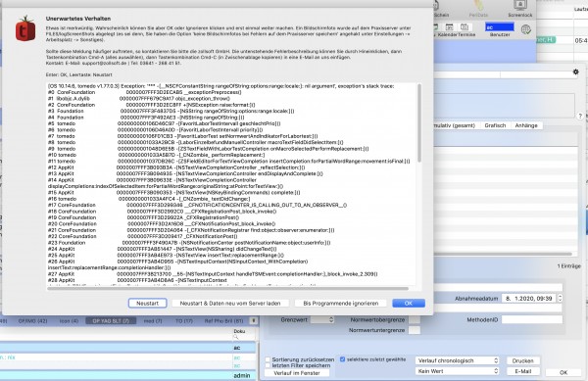Select the 'OP YAG SLT (7)' filter tab
Screen dimensions: 588x381
(111, 320)
